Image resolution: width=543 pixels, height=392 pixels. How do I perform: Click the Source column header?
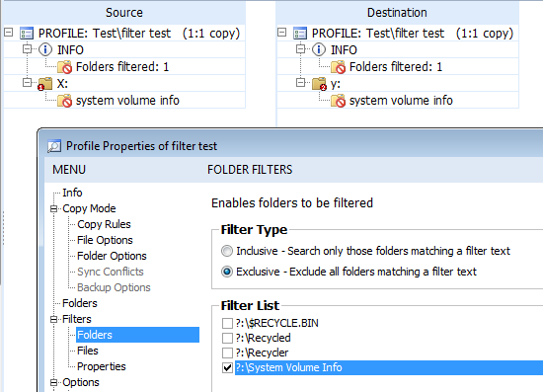tap(124, 13)
